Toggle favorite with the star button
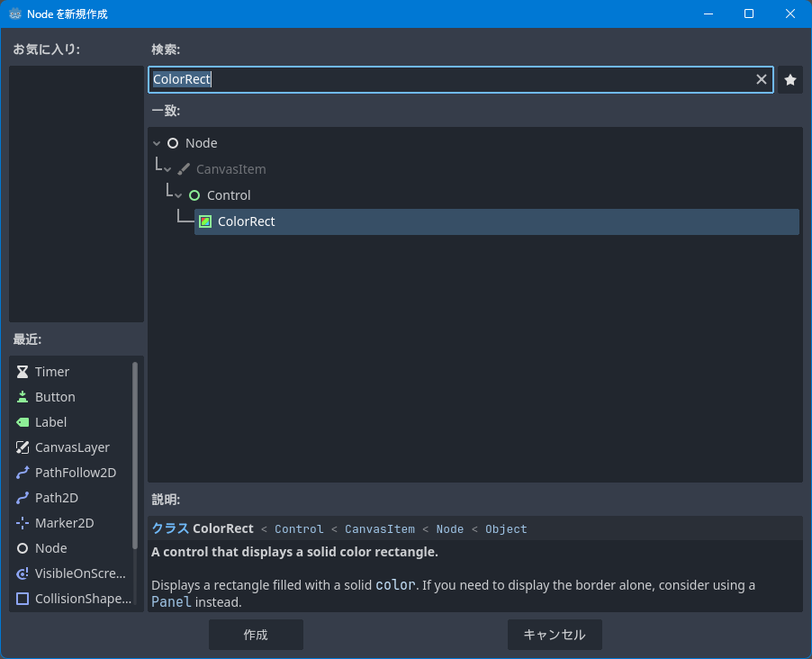812x659 pixels. coord(790,80)
